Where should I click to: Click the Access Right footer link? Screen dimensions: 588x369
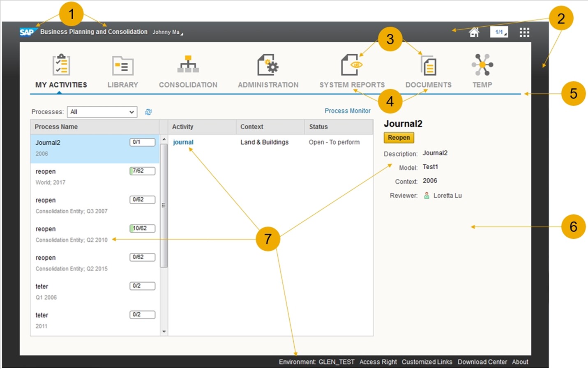(378, 362)
